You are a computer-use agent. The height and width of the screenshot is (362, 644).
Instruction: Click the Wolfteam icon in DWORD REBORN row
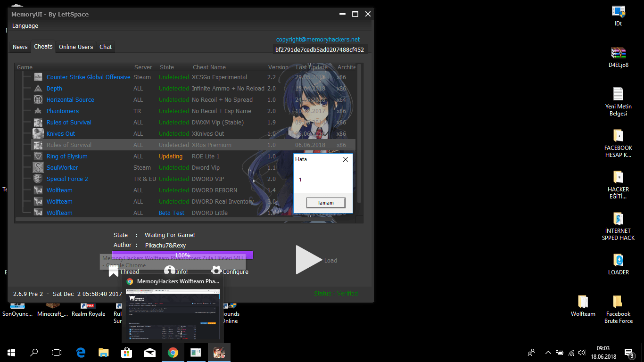(x=38, y=190)
